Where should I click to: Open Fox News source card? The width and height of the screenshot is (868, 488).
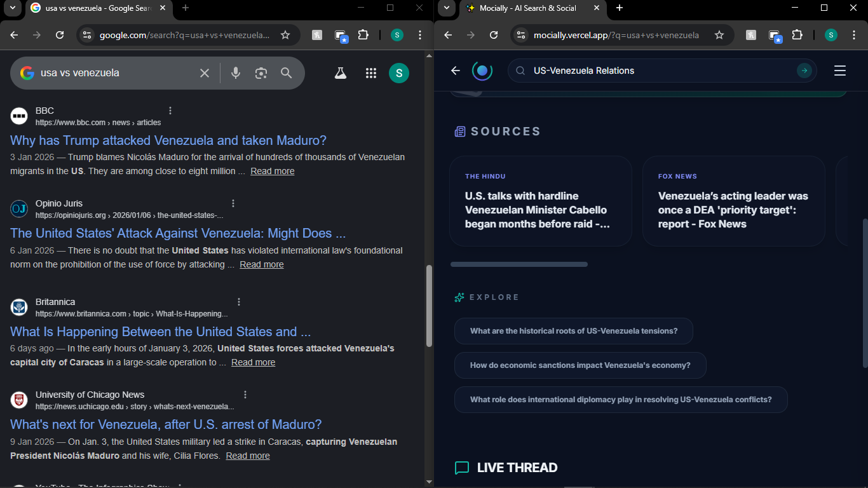tap(734, 201)
